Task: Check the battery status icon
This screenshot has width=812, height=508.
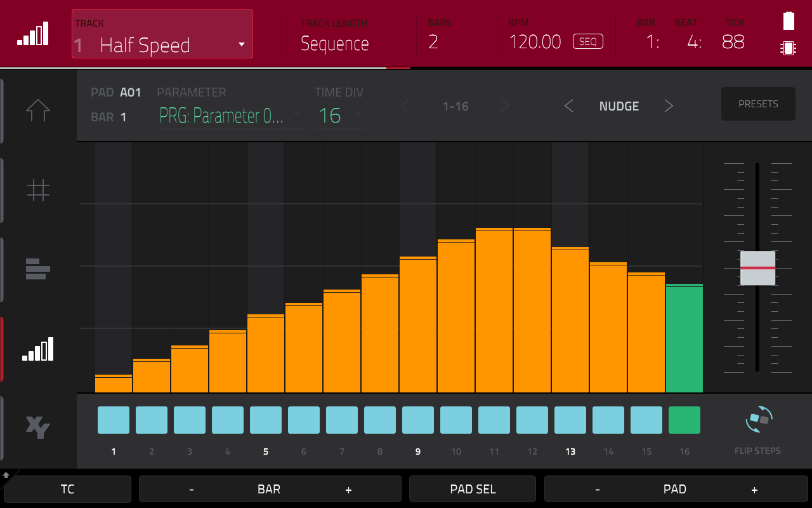Action: tap(789, 21)
